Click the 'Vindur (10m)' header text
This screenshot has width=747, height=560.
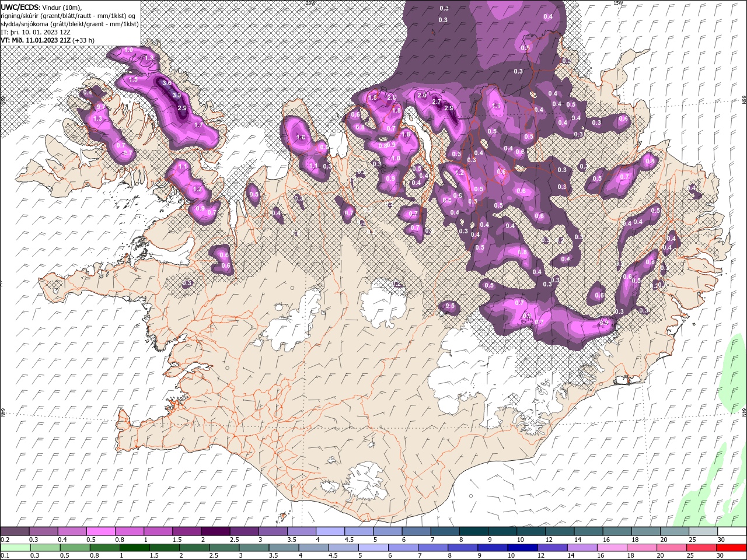pyautogui.click(x=62, y=7)
